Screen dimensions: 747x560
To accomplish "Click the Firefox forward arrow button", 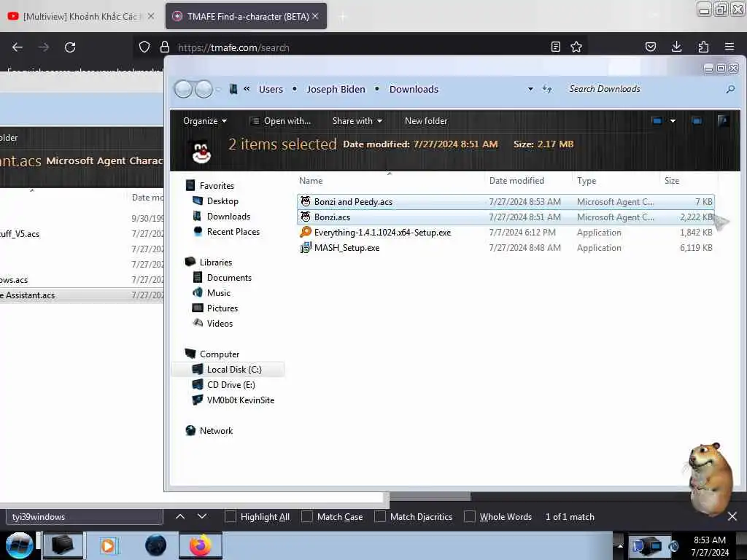I will [44, 47].
